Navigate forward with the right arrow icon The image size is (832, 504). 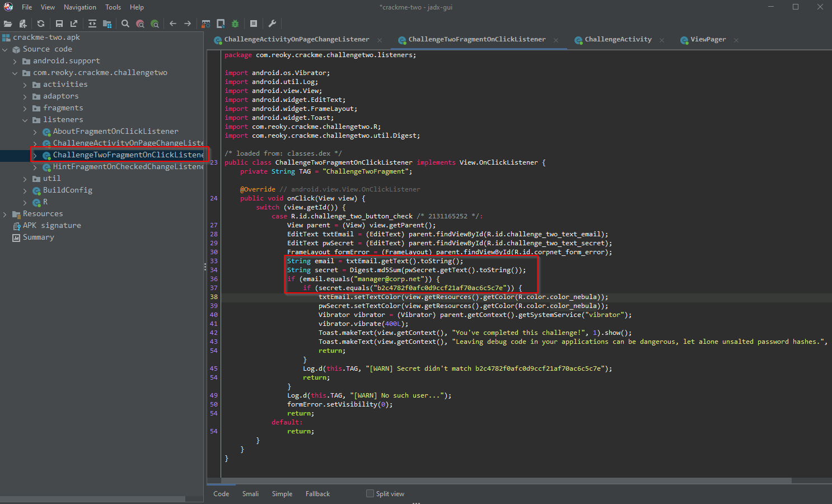pos(188,24)
